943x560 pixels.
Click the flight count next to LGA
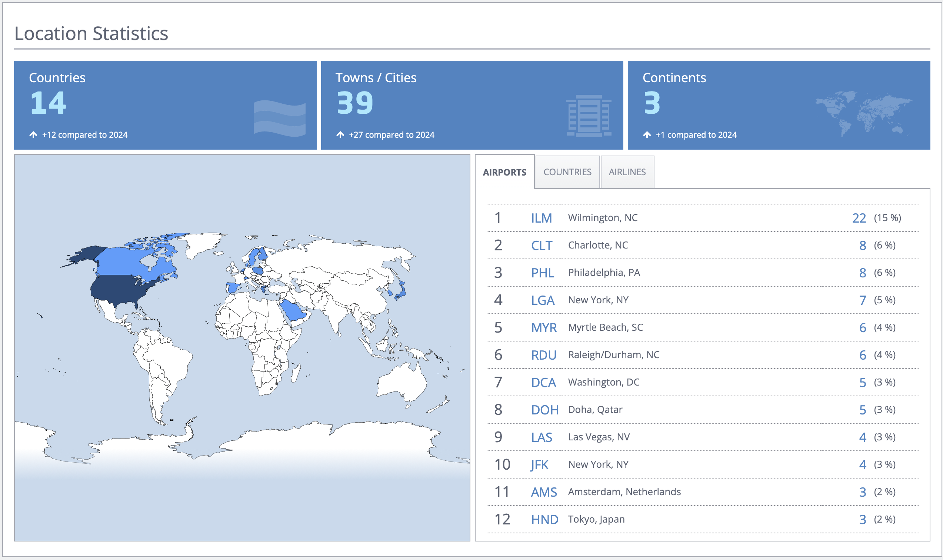pyautogui.click(x=862, y=300)
